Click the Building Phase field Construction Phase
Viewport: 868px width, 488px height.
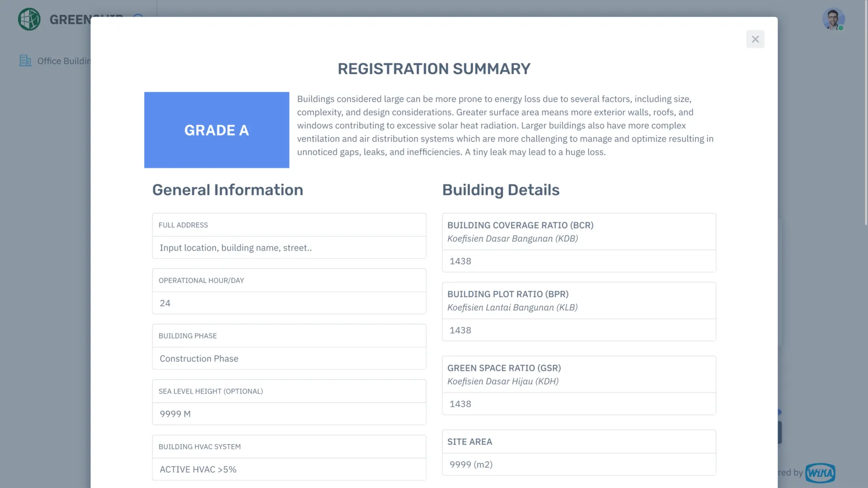(x=289, y=358)
